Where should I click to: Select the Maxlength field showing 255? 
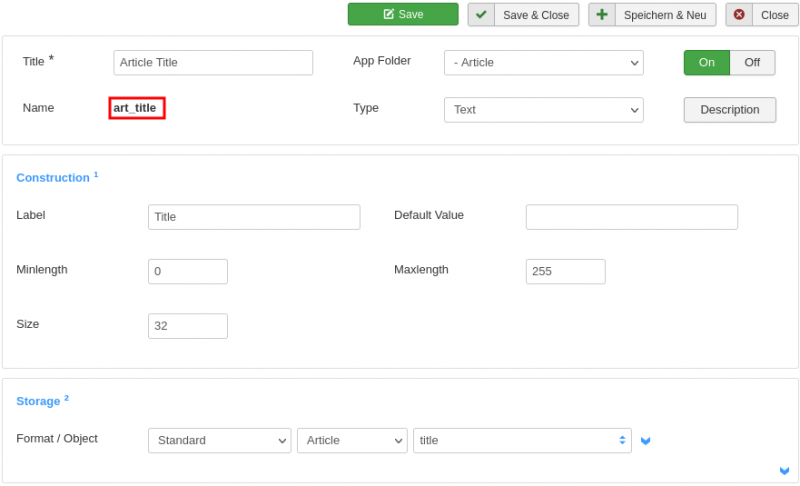565,271
